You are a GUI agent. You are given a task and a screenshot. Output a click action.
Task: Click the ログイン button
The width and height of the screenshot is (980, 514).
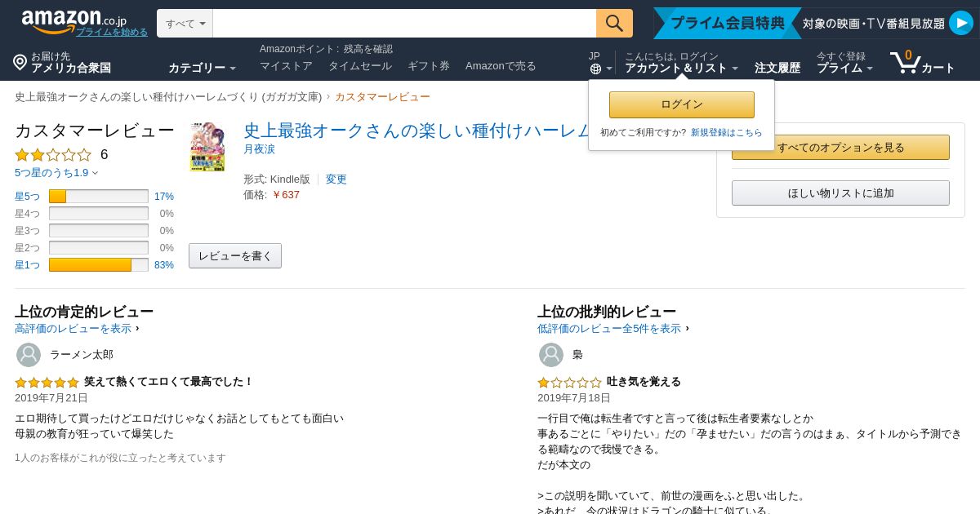pyautogui.click(x=682, y=104)
